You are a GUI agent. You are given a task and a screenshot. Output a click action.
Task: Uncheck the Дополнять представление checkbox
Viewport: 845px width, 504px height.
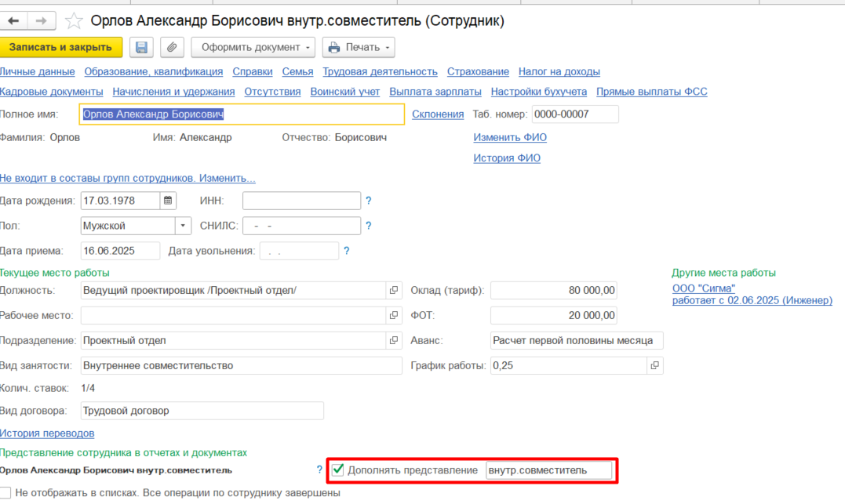pos(338,470)
